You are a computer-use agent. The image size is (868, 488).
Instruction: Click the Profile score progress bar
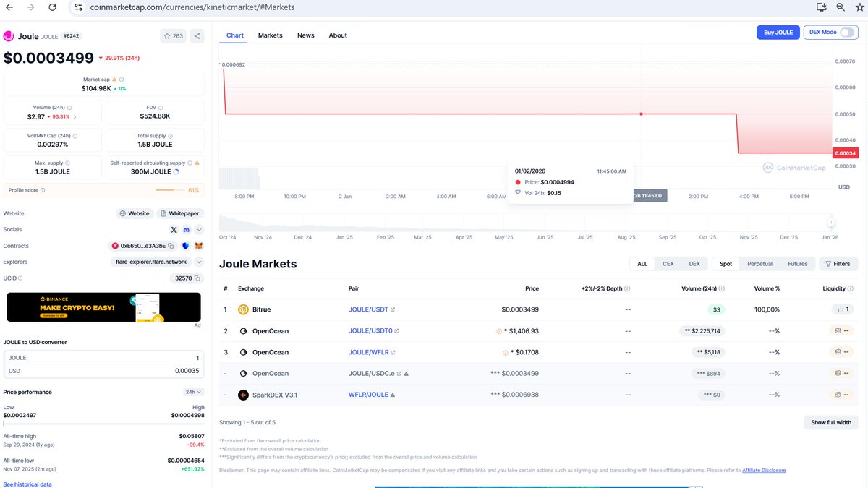(x=171, y=190)
